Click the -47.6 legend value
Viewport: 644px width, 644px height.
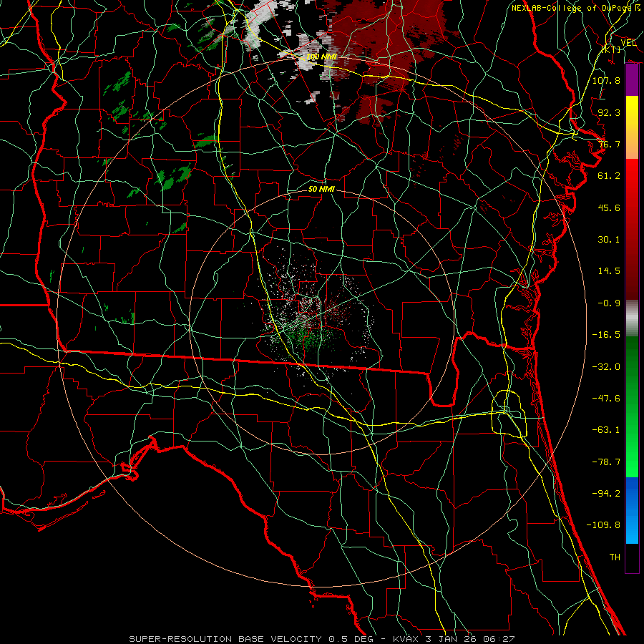[x=606, y=398]
